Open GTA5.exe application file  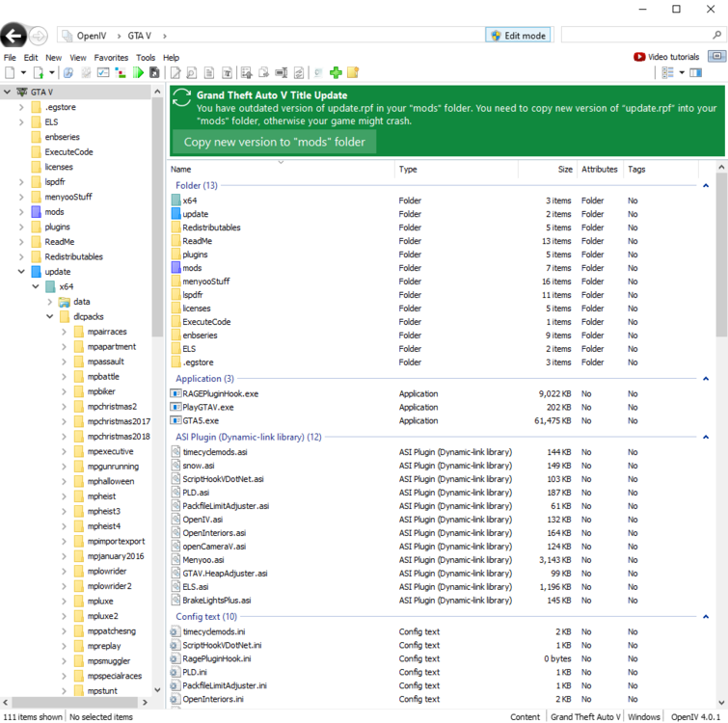[201, 420]
